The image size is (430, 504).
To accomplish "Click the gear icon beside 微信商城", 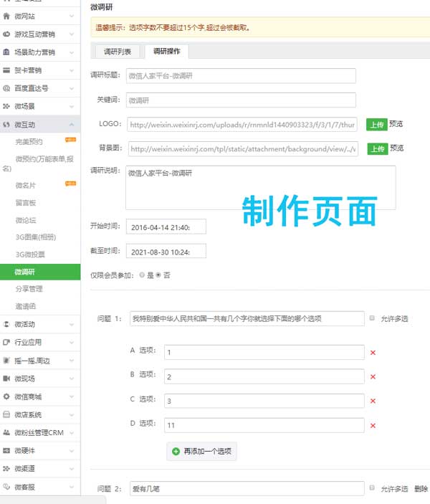I will pyautogui.click(x=6, y=396).
